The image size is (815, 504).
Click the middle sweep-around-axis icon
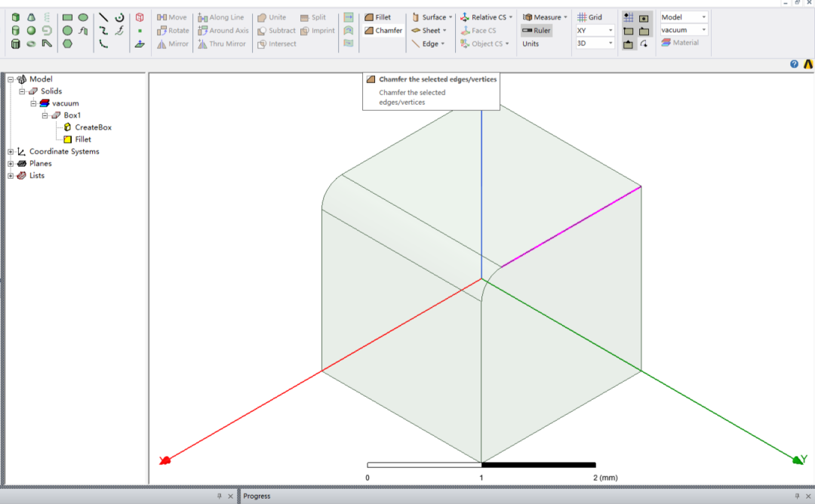[348, 31]
